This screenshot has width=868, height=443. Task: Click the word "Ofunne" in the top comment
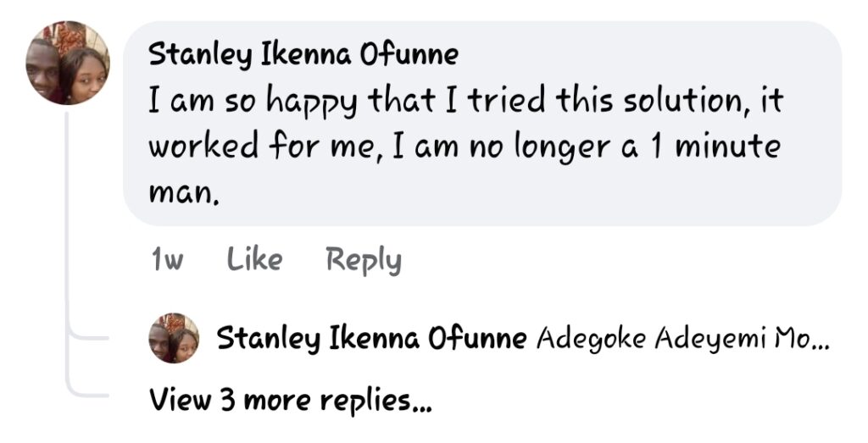[x=409, y=55]
